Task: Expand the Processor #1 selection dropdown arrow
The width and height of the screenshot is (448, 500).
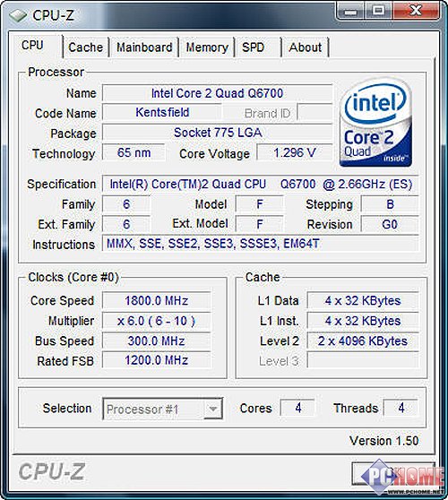Action: [x=212, y=409]
